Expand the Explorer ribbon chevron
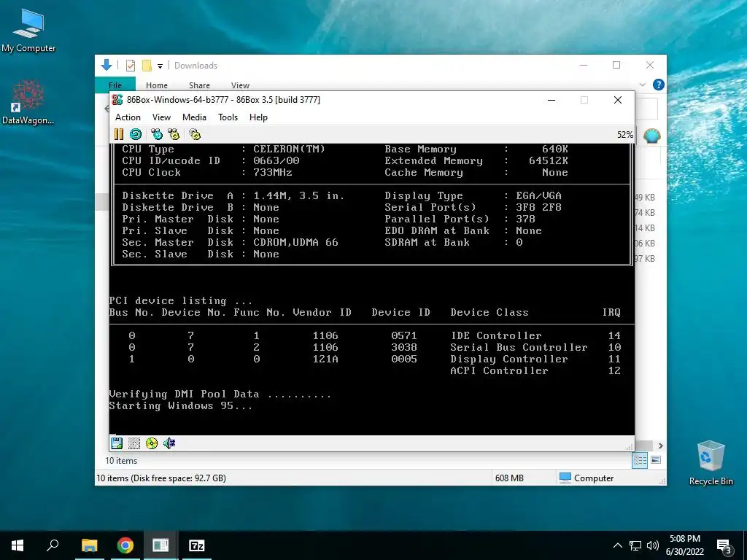This screenshot has width=747, height=560. tap(642, 85)
